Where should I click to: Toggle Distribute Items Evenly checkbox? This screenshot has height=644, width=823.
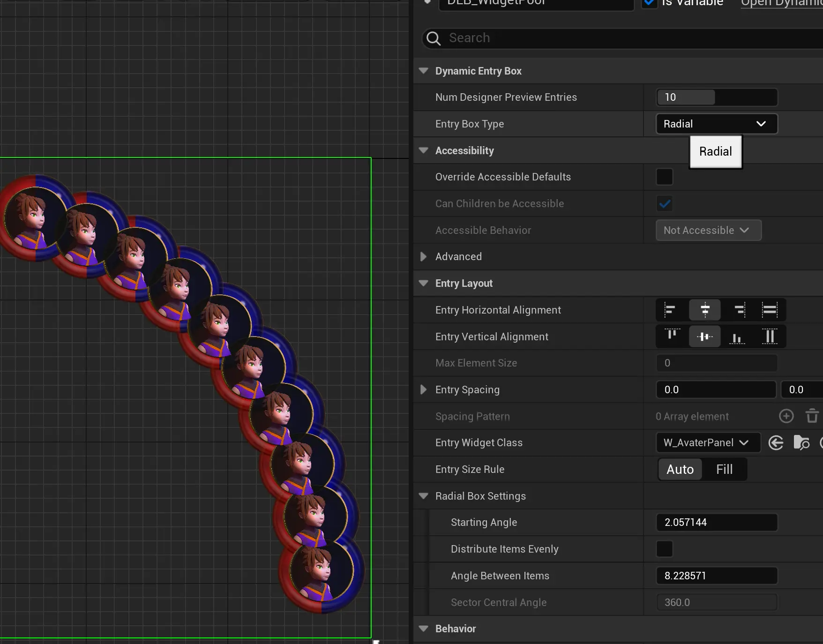point(664,549)
